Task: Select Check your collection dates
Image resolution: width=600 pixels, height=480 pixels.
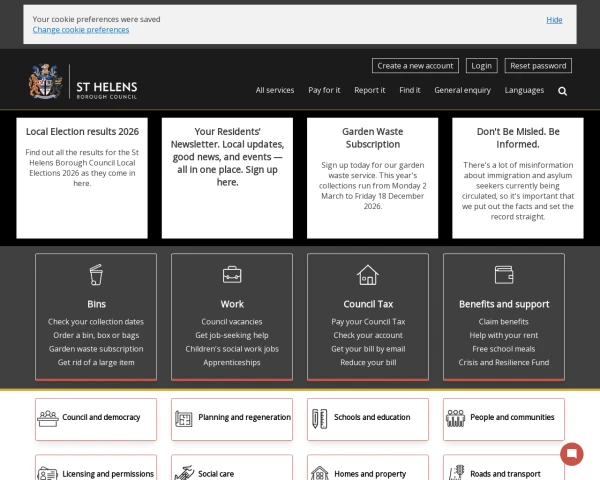Action: [x=96, y=322]
